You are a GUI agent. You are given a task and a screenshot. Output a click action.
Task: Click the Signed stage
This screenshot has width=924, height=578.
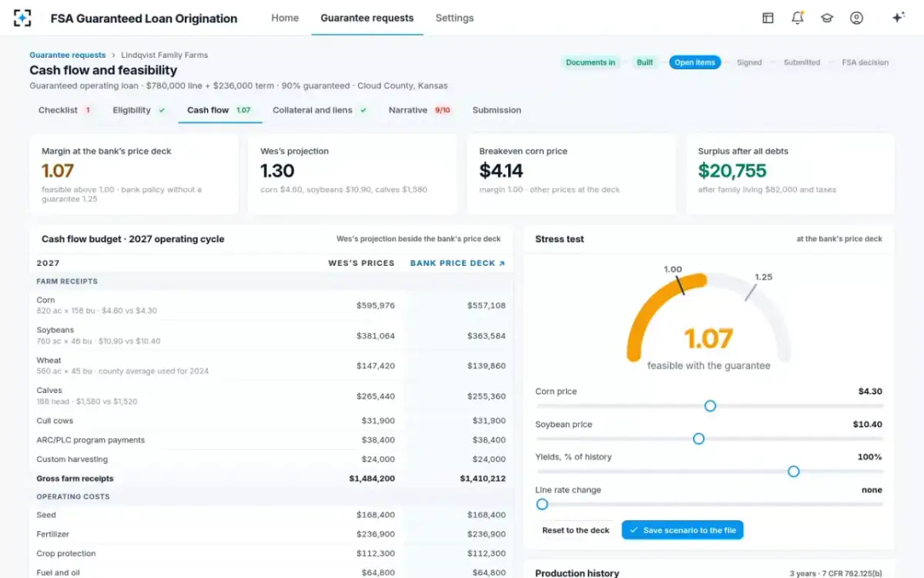[749, 62]
